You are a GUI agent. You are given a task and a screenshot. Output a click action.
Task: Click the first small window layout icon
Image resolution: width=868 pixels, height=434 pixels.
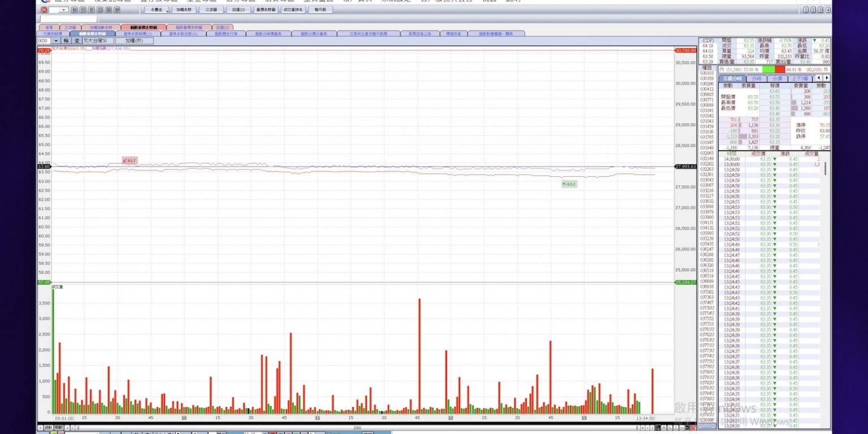(x=75, y=10)
